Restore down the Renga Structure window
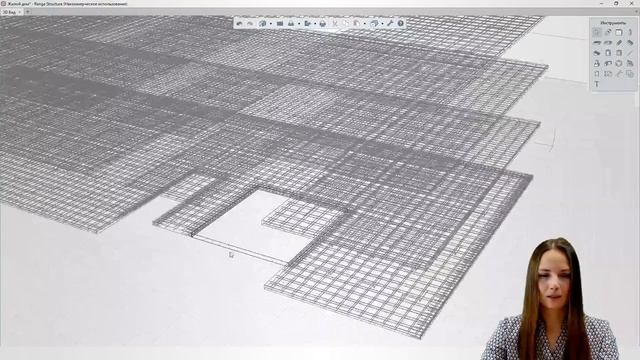 (616, 3)
